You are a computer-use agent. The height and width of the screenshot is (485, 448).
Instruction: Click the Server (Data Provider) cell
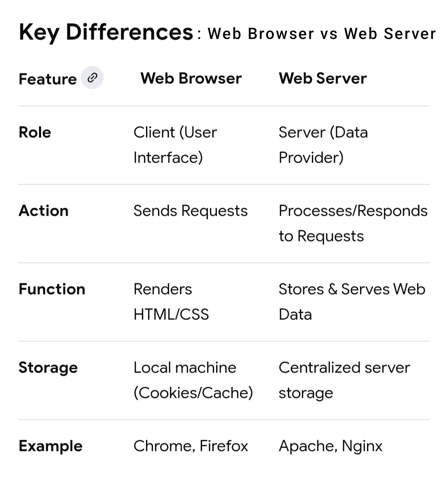pyautogui.click(x=323, y=145)
